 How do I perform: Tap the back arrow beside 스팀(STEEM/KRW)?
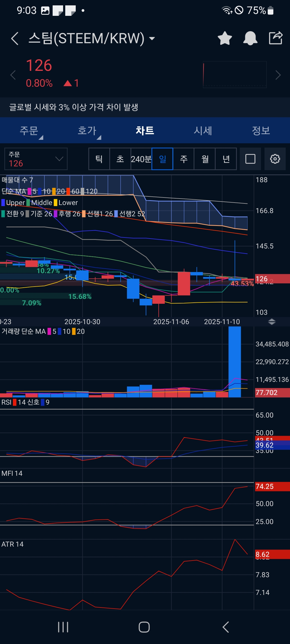[x=15, y=38]
